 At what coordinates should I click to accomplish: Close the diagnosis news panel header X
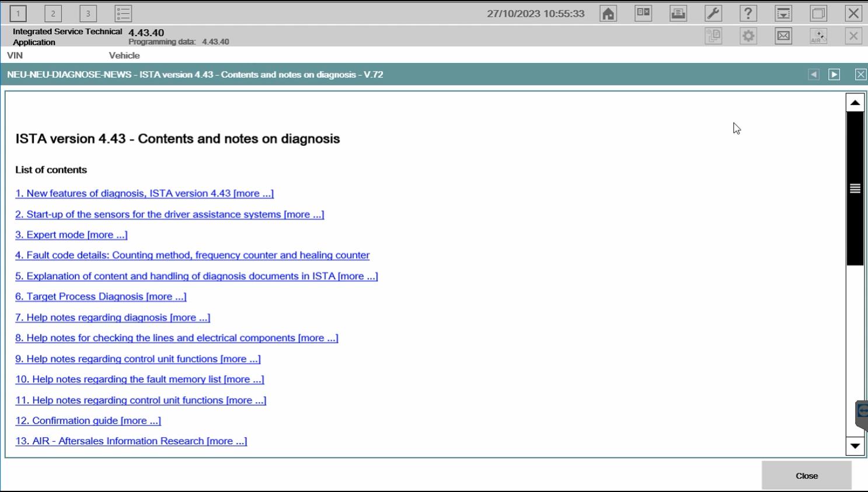(860, 75)
